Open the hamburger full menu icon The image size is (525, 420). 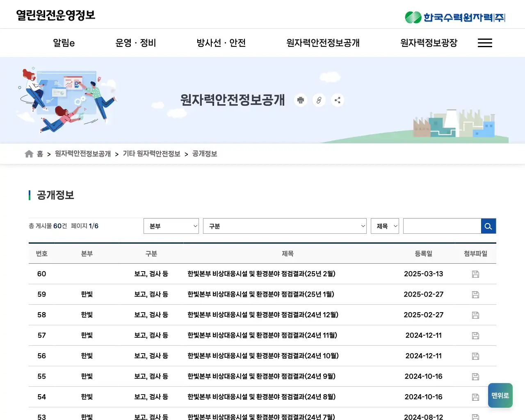coord(485,43)
